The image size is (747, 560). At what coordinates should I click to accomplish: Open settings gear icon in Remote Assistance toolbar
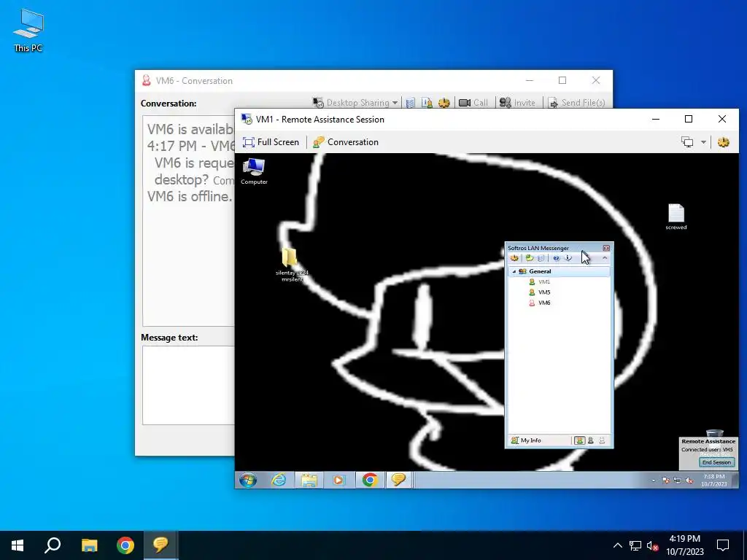pyautogui.click(x=723, y=142)
